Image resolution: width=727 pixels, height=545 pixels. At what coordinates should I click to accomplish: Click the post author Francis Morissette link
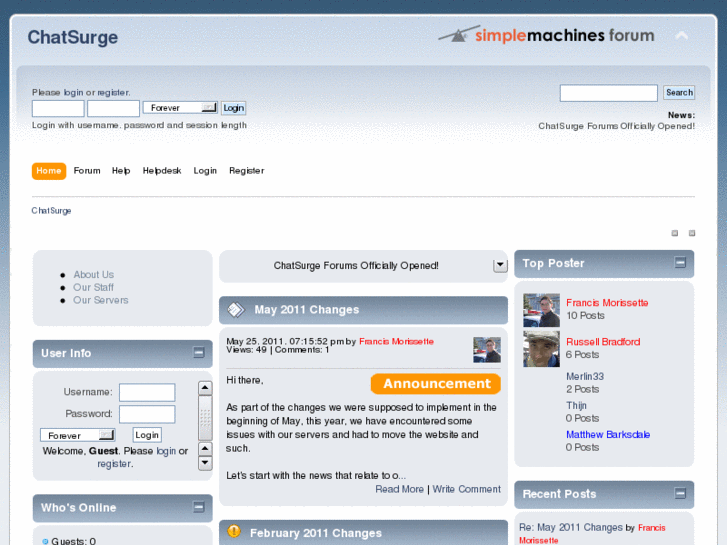(x=396, y=341)
